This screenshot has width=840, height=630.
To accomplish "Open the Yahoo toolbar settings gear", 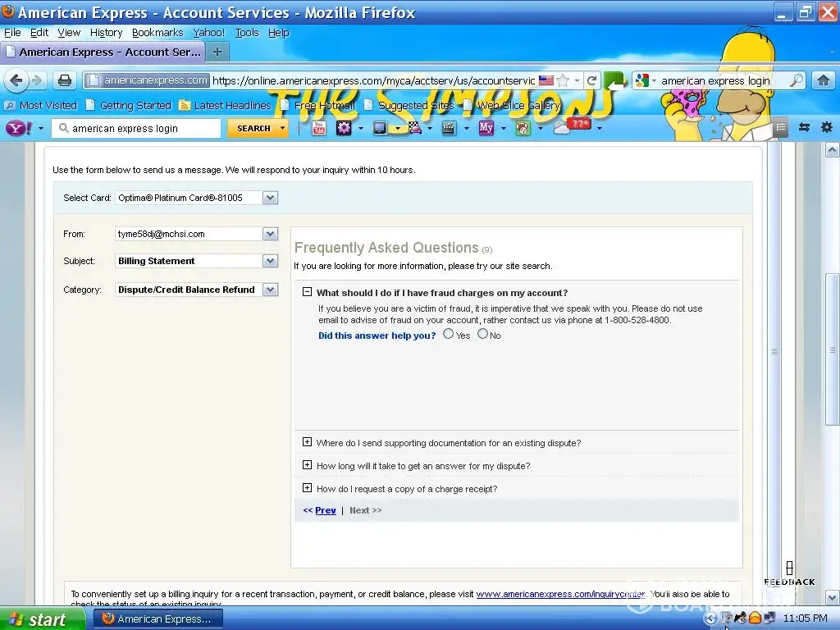I will (827, 127).
